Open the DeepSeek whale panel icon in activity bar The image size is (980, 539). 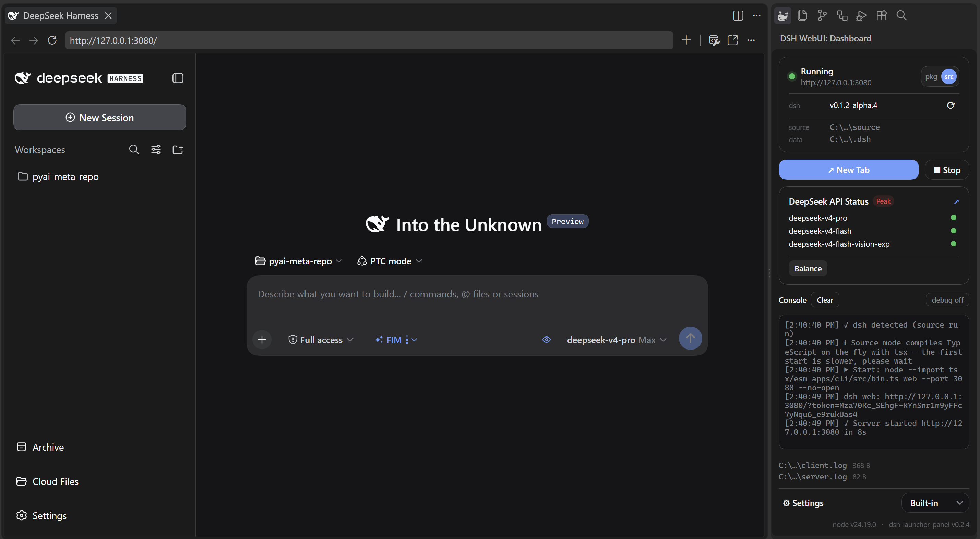(x=782, y=15)
